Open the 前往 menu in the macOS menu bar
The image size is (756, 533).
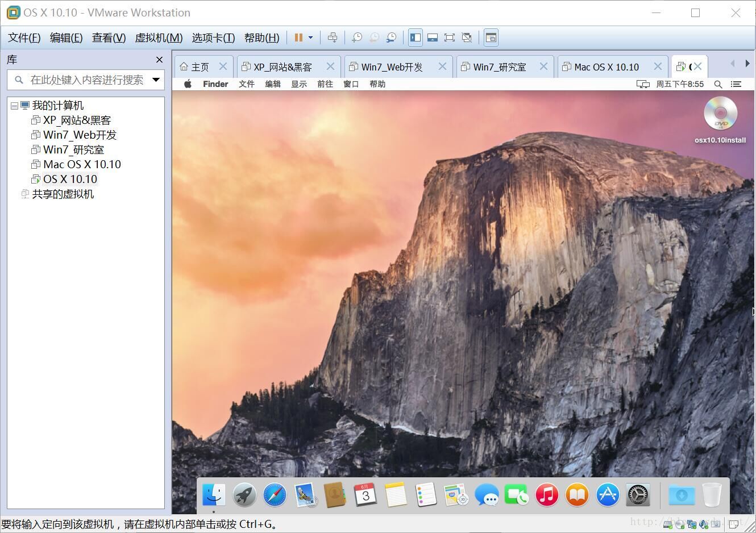click(x=325, y=84)
